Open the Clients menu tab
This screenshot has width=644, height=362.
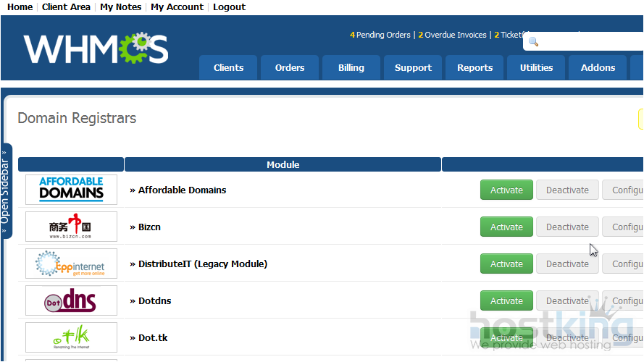point(228,68)
